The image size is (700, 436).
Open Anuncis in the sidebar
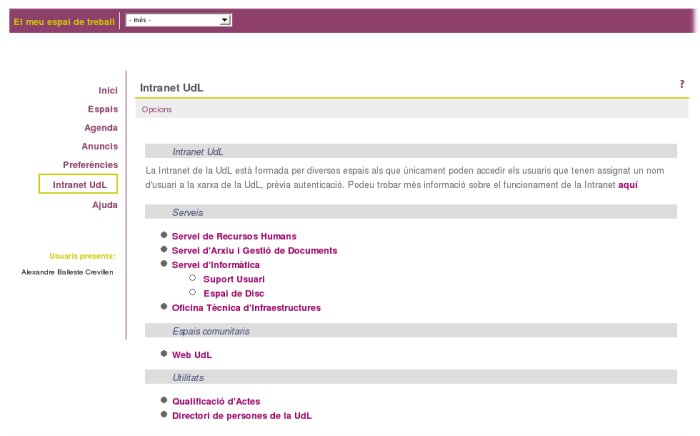[100, 146]
